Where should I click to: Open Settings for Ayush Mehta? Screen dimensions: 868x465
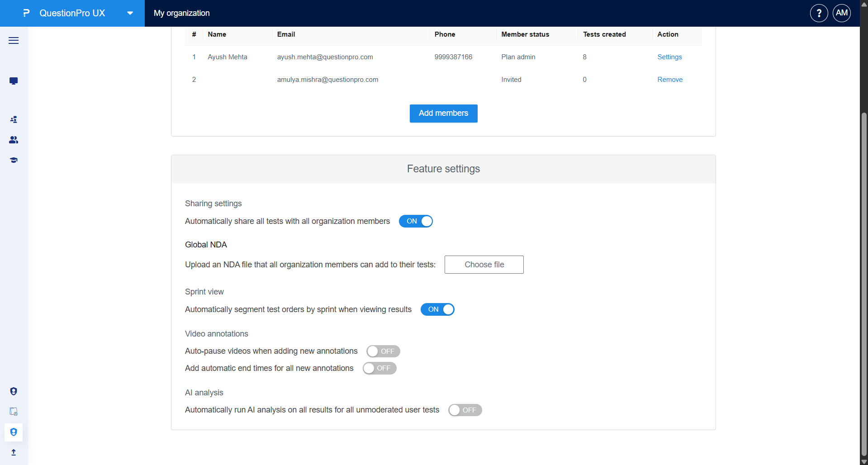click(x=669, y=57)
